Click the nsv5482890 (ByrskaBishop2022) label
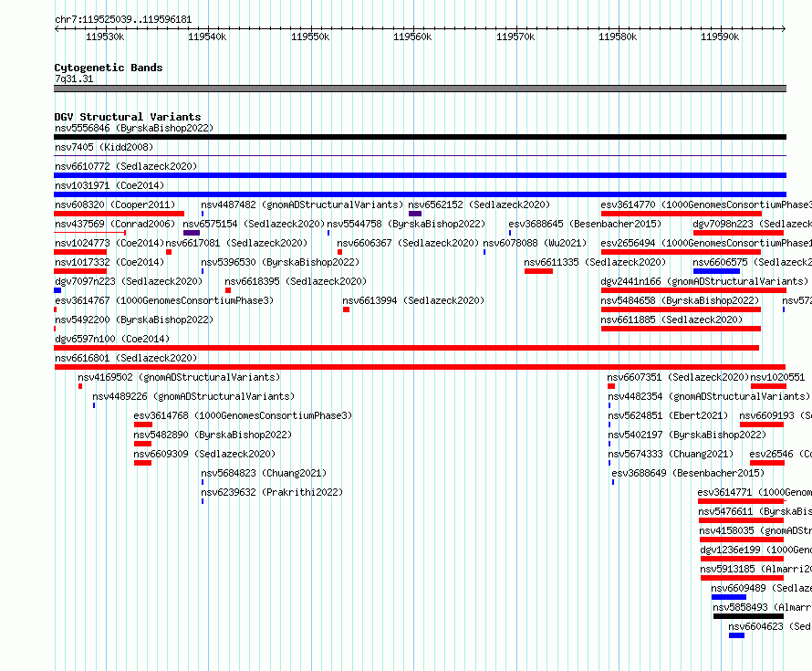Viewport: 812px width, 671px height. (213, 435)
